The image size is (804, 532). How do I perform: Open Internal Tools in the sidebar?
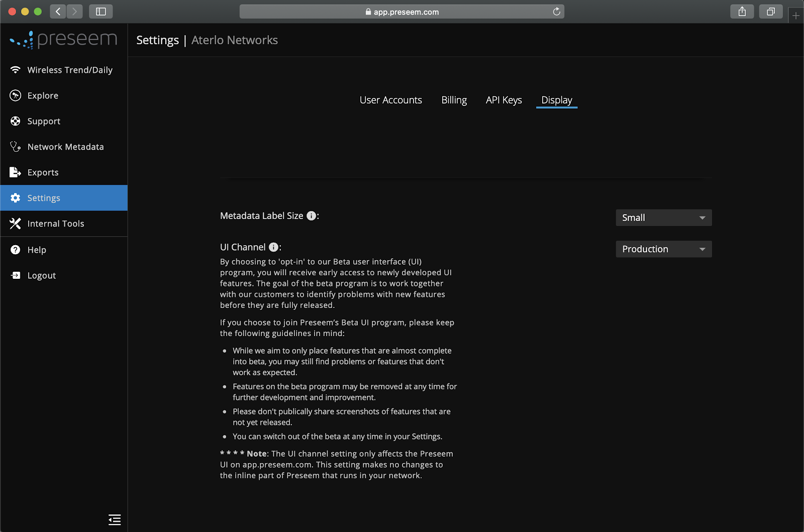click(64, 224)
